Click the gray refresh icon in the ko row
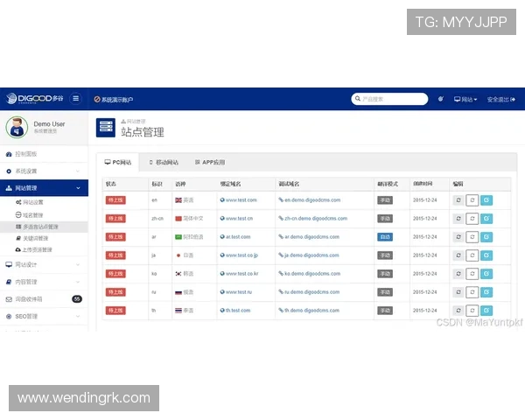This screenshot has width=525, height=420. [x=458, y=273]
